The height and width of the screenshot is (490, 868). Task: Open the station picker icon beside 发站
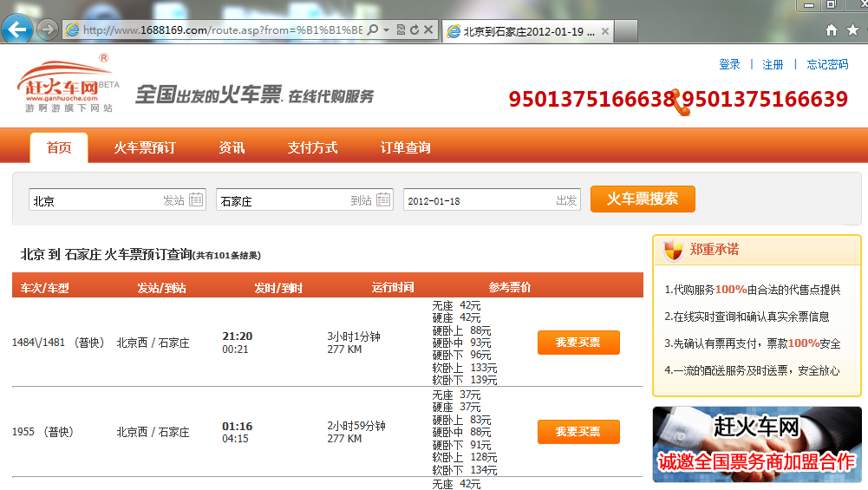pyautogui.click(x=196, y=200)
